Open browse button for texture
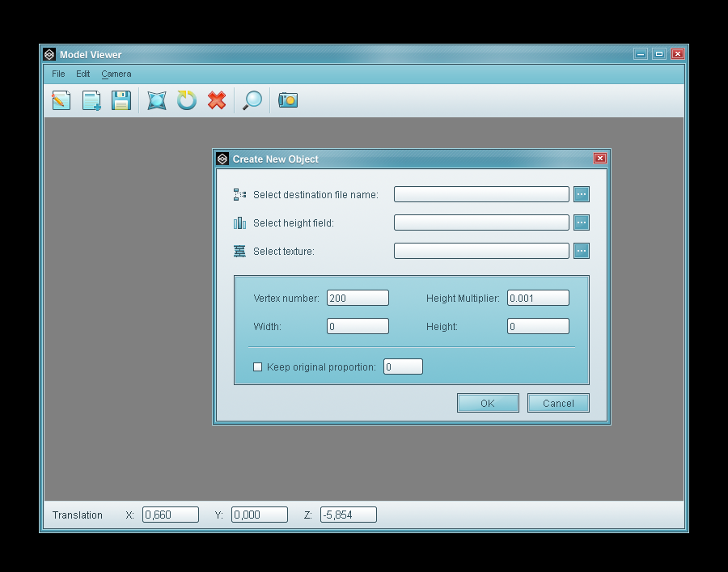 [581, 251]
